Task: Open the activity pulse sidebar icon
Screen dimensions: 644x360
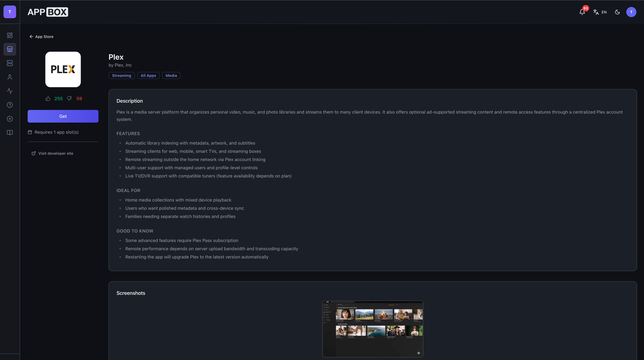Action: point(10,91)
